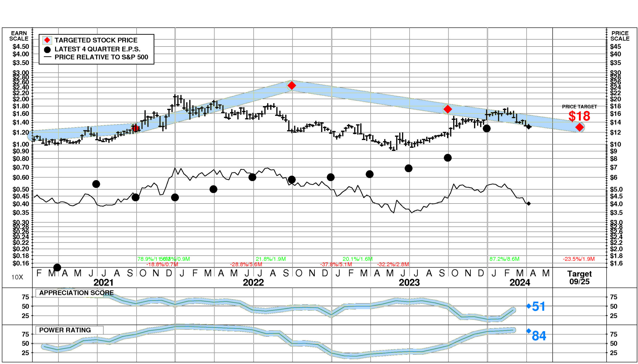Click the black circle E.P.S. icon in the legend
The image size is (638, 364).
[47, 50]
